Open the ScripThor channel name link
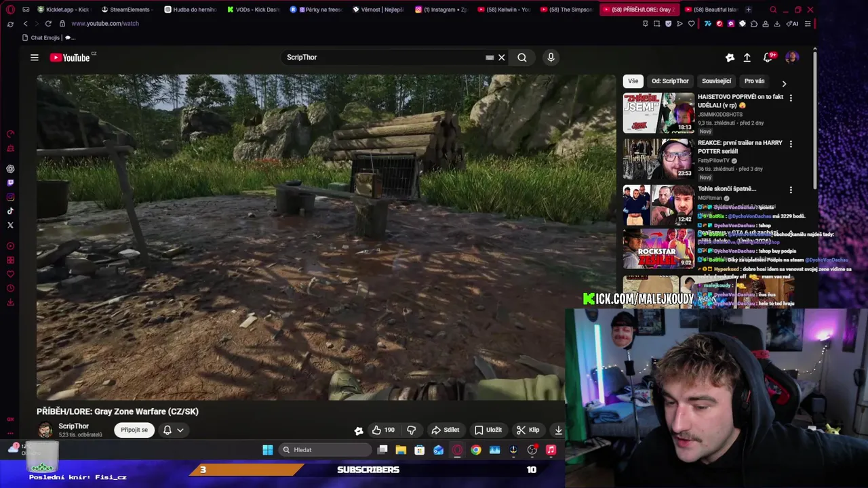Viewport: 868px width, 488px height. click(73, 426)
